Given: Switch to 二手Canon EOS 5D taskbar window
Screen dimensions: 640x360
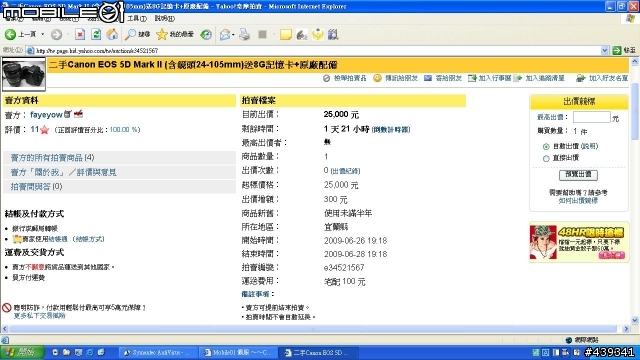Looking at the screenshot, I should pyautogui.click(x=319, y=353).
